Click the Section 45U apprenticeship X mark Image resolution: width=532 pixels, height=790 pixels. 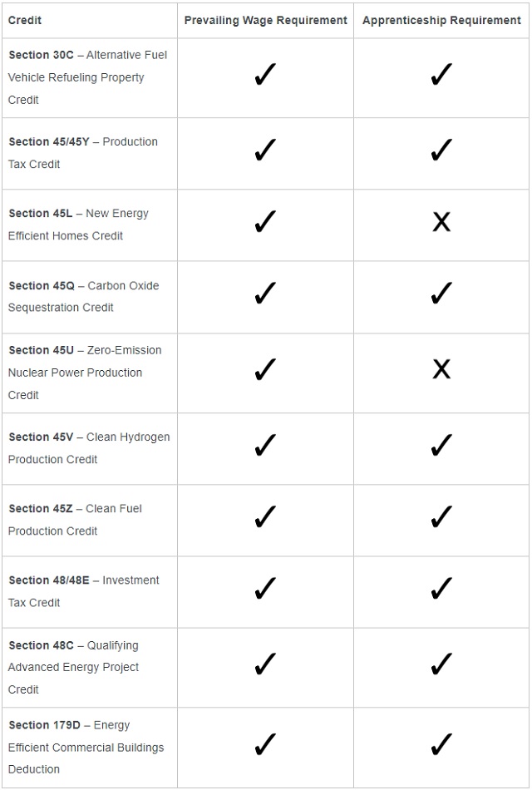coord(441,370)
